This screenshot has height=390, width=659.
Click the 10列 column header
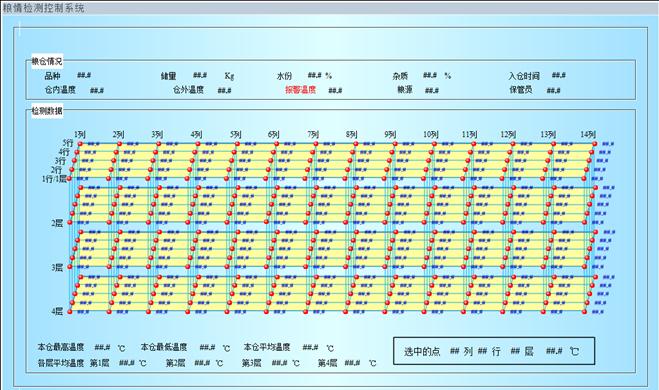tap(430, 134)
